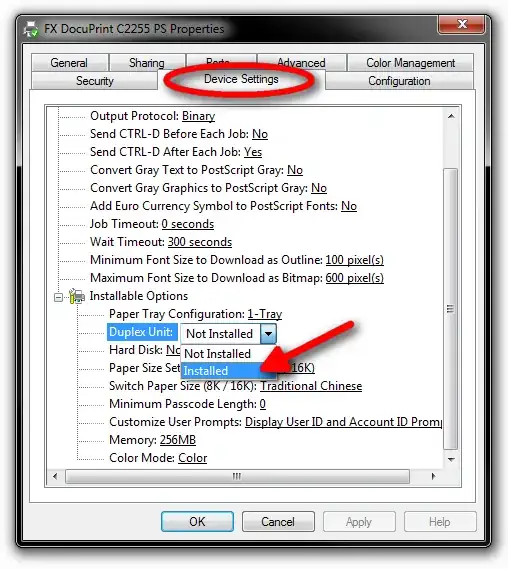Switch to the Sharing tab
Viewport: 508px width, 569px height.
click(147, 63)
